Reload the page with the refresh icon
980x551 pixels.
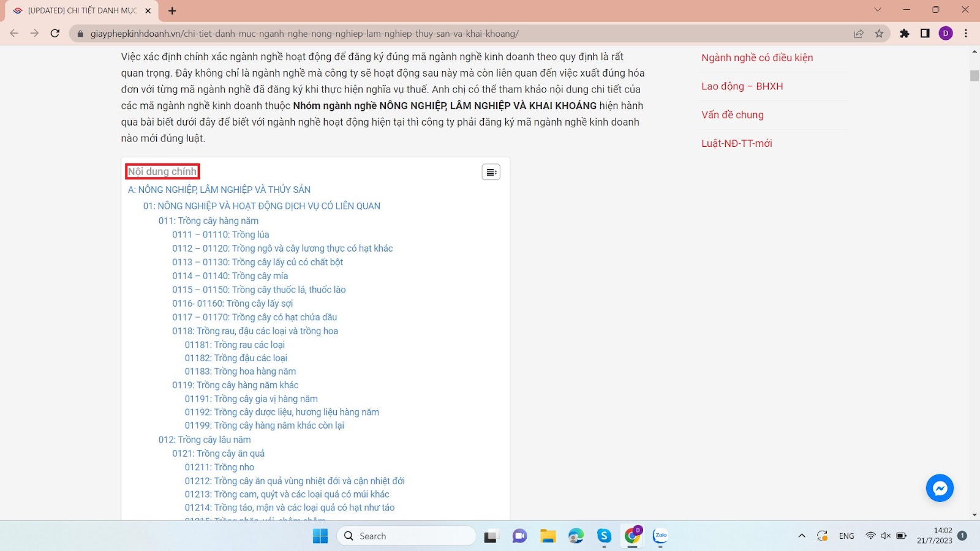[55, 34]
